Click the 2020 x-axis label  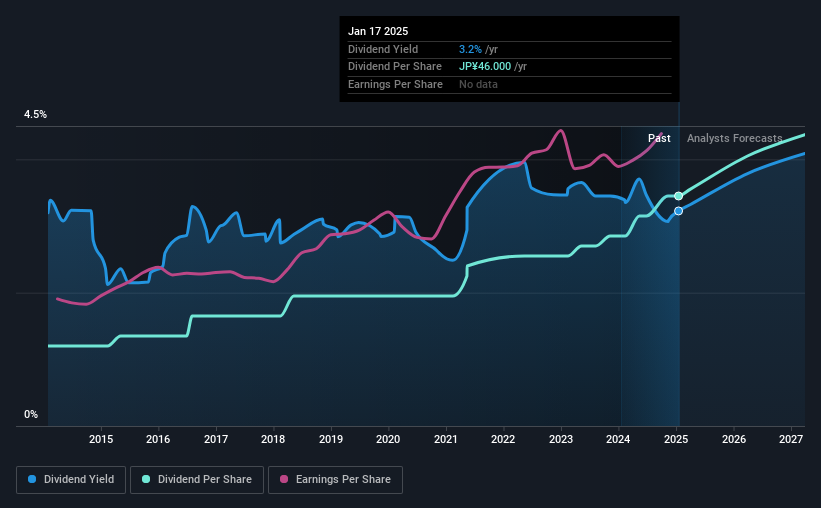[x=388, y=439]
